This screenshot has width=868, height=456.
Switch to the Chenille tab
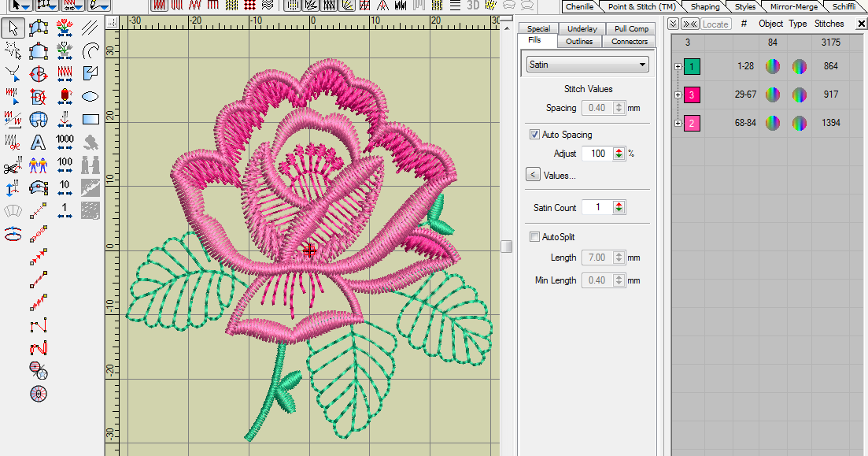(x=580, y=6)
